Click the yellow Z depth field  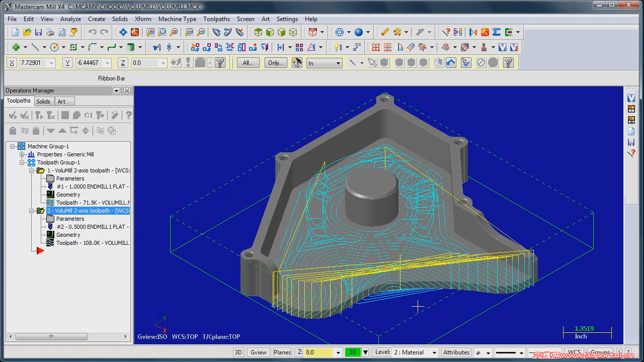click(x=318, y=352)
